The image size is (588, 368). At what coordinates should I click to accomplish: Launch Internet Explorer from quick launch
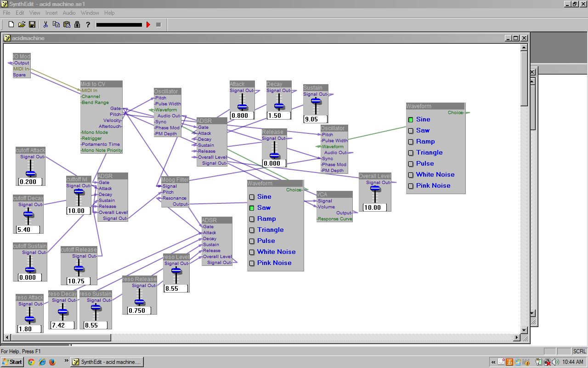pos(42,362)
